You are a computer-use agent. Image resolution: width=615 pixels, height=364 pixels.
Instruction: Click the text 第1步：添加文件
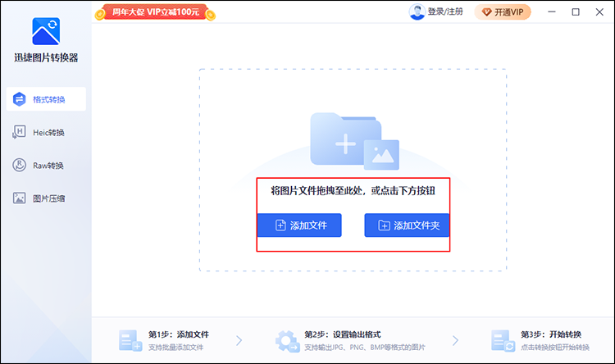click(x=179, y=334)
